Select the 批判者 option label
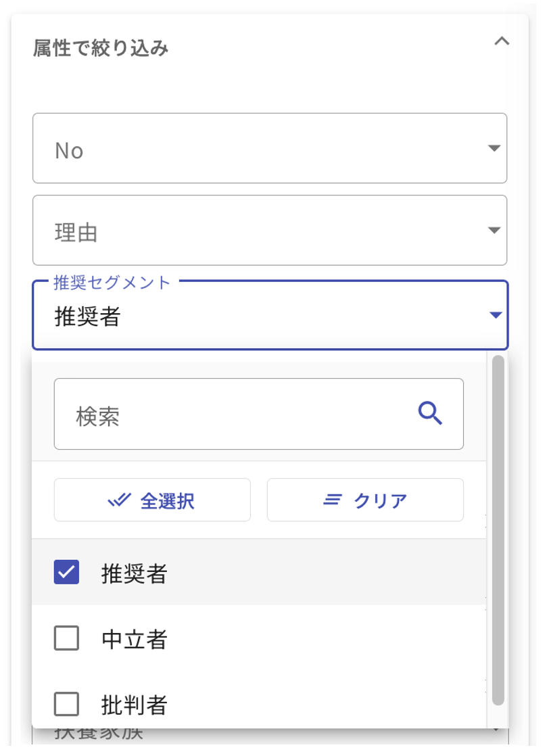545x756 pixels. 135,705
